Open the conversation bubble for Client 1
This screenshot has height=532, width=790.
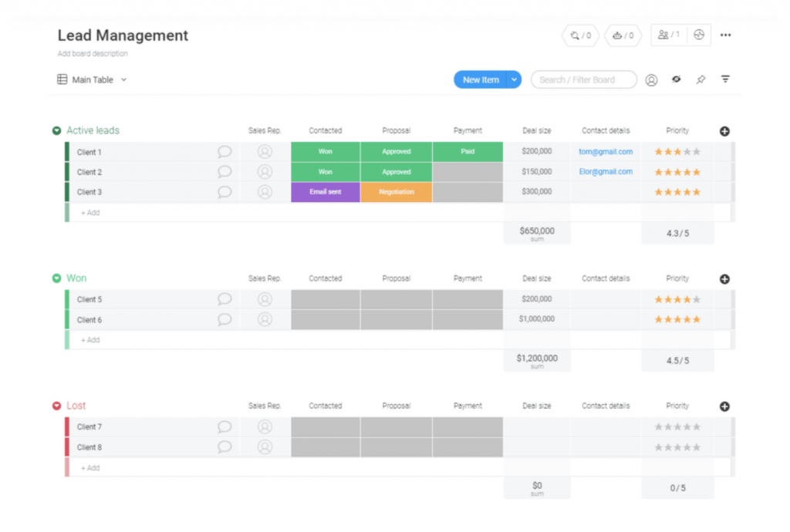point(225,152)
